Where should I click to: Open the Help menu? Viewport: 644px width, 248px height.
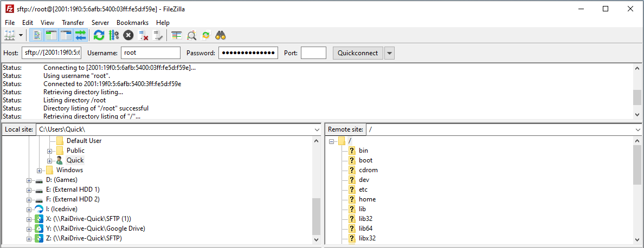163,23
